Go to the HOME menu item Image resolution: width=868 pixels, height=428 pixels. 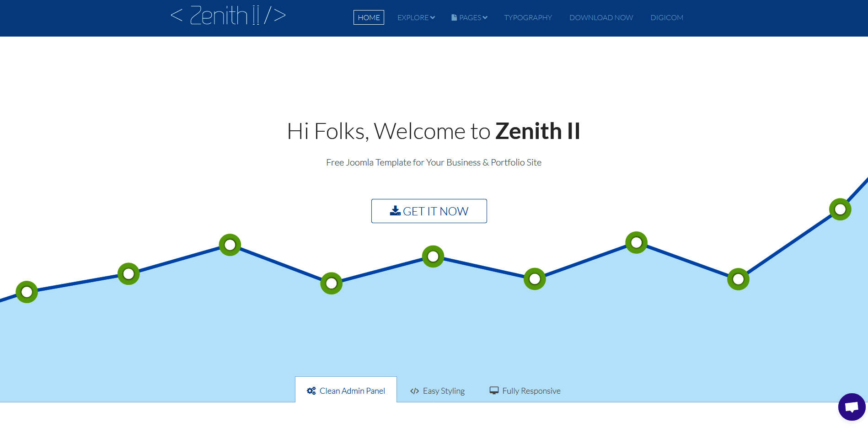pos(369,18)
